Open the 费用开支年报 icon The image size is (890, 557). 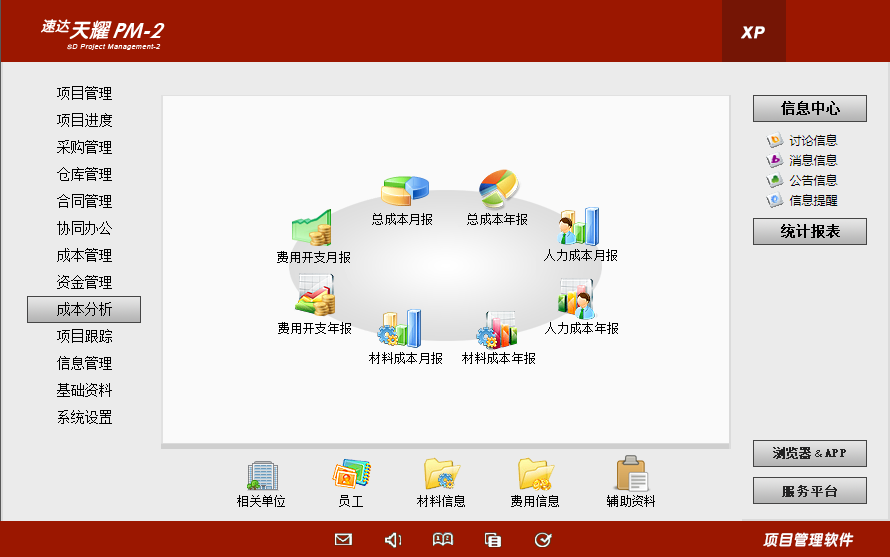314,296
